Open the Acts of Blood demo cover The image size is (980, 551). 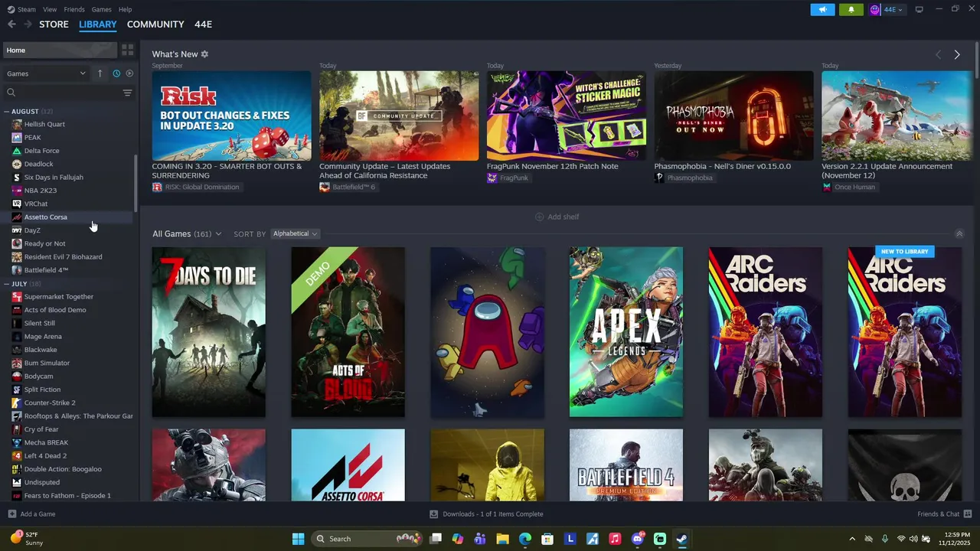click(348, 332)
